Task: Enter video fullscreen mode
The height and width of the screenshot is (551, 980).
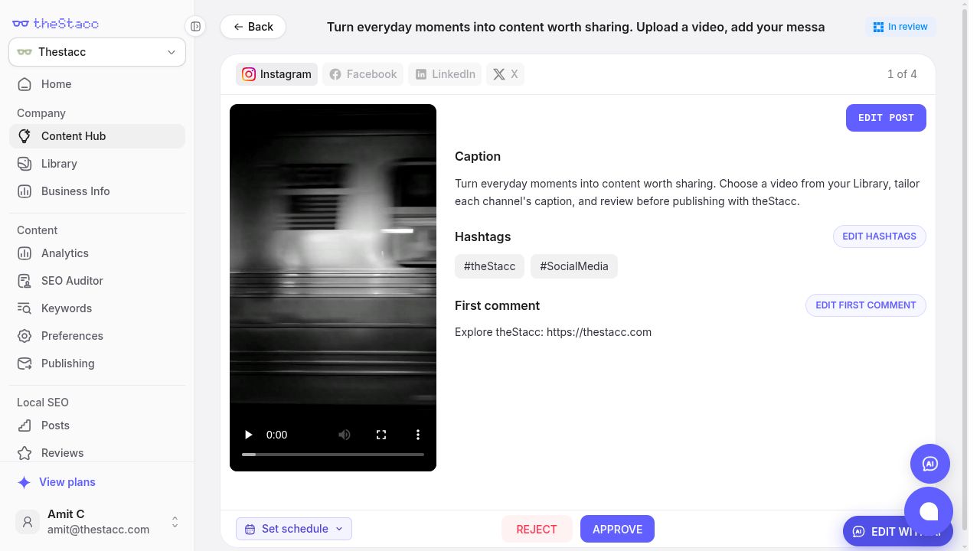Action: coord(381,435)
